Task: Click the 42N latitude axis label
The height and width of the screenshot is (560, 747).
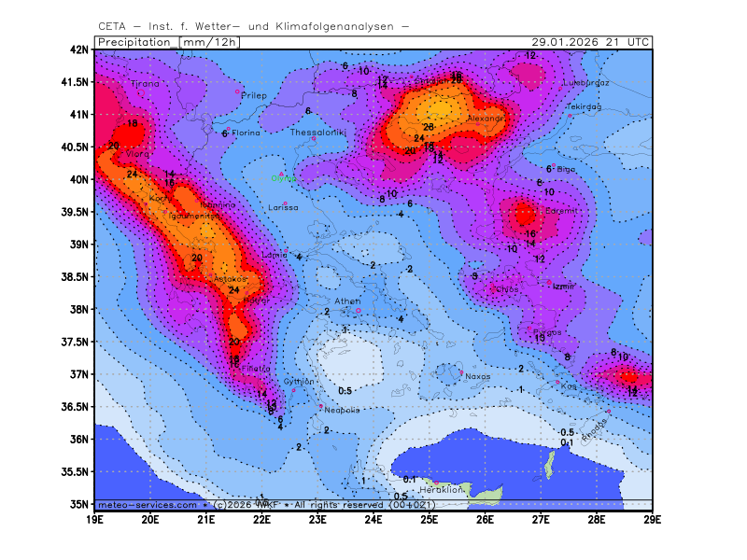Action: pyautogui.click(x=79, y=49)
